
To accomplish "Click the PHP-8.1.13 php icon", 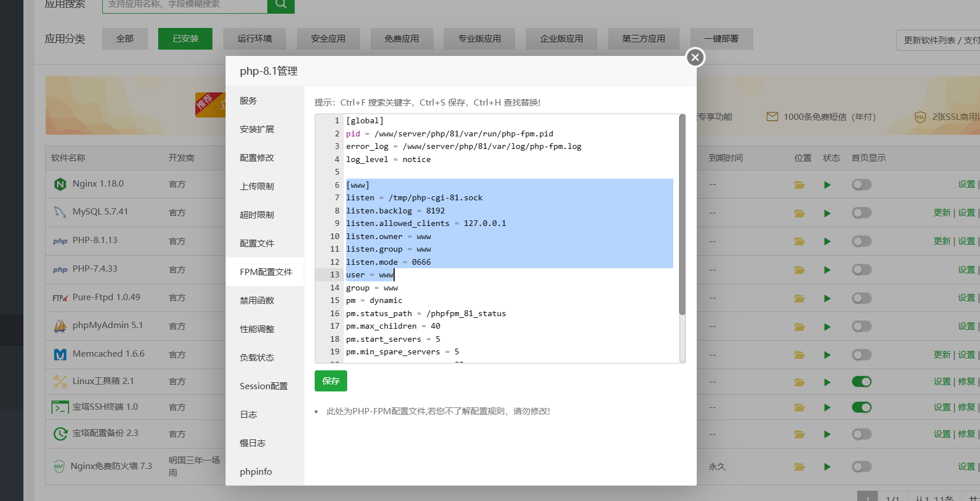I will click(60, 241).
